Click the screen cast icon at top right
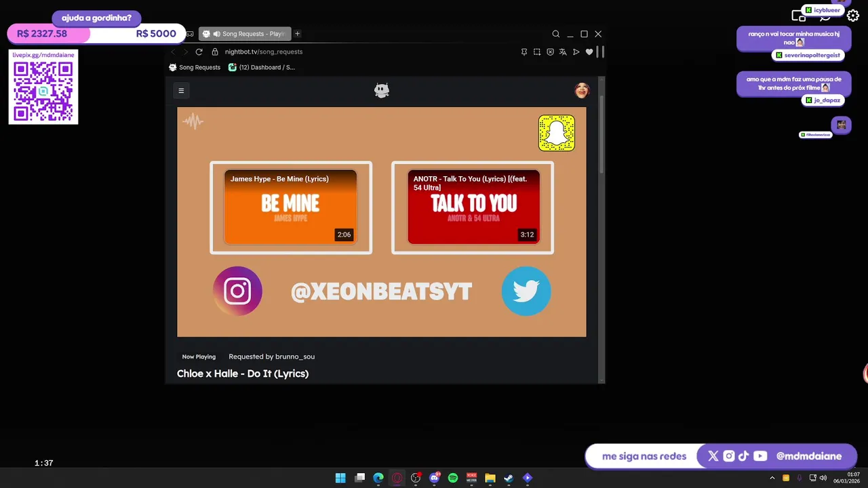The width and height of the screenshot is (868, 488). (x=798, y=16)
